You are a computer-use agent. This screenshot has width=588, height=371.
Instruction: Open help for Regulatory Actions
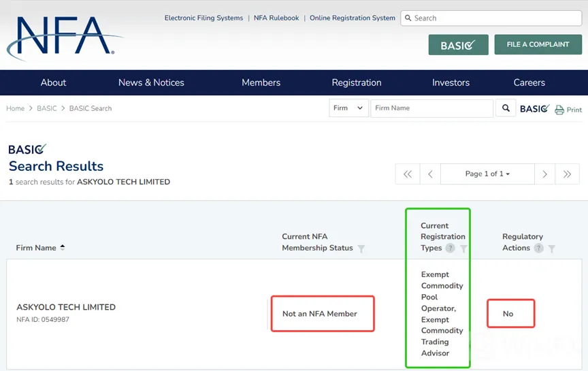[538, 248]
